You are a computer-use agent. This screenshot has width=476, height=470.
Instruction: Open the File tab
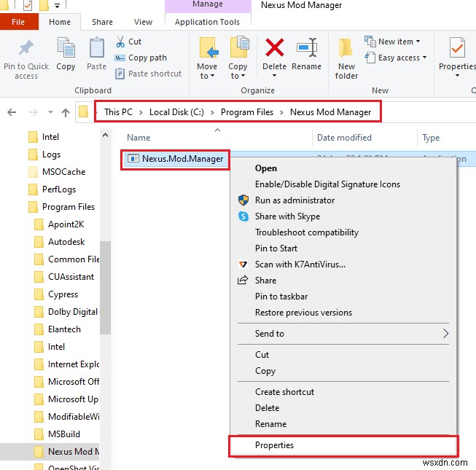[x=18, y=22]
